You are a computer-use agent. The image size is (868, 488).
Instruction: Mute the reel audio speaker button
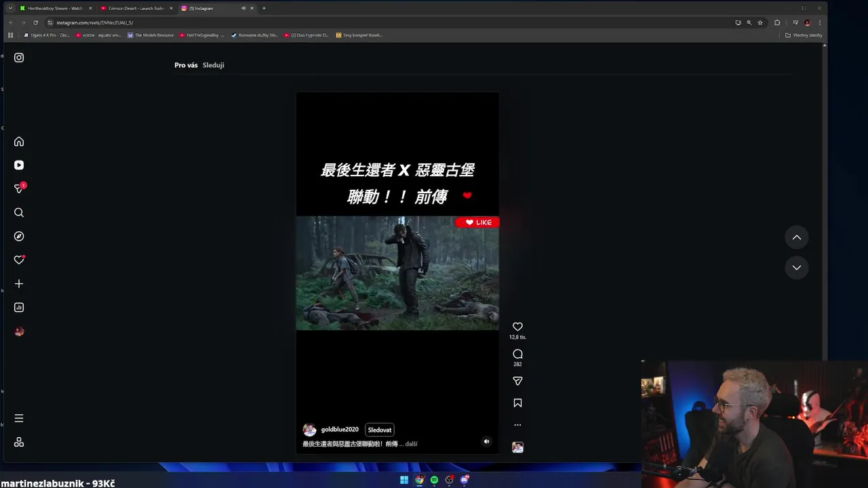486,441
